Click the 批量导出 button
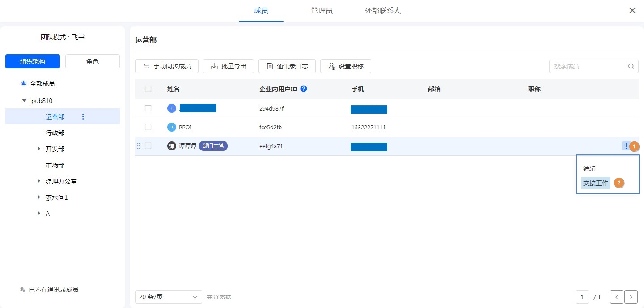 pos(229,66)
